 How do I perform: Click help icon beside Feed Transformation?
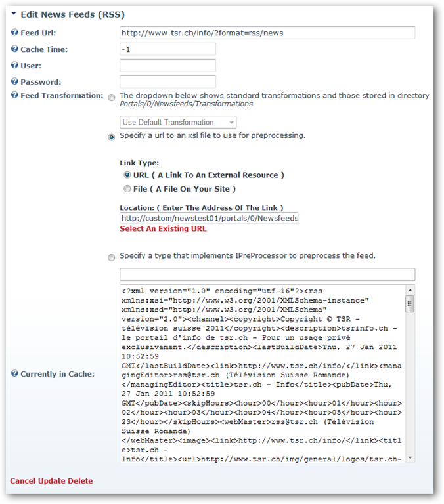14,95
